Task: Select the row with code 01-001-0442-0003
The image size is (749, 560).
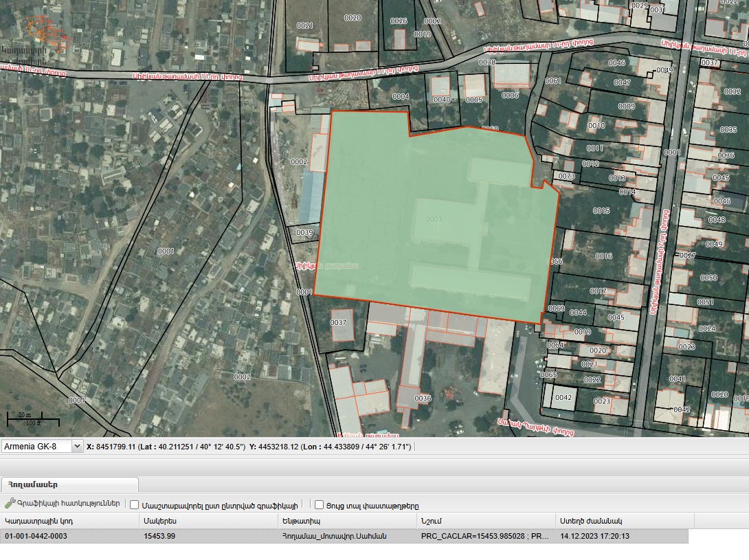Action: [x=344, y=536]
